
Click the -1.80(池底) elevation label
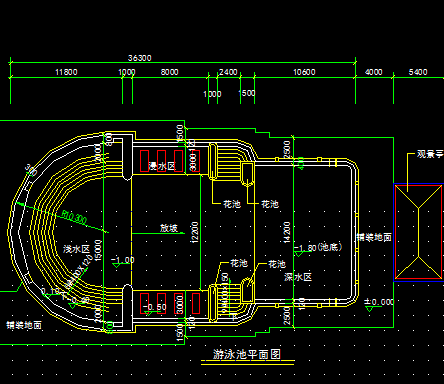click(x=318, y=247)
